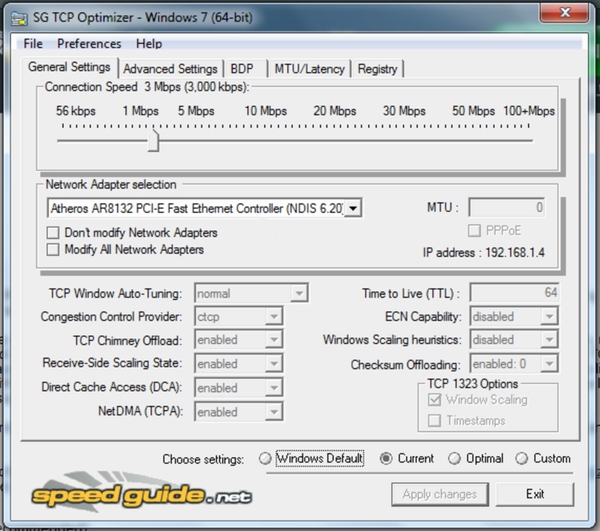Toggle the Timestamps checkbox
This screenshot has width=600, height=531.
435,420
